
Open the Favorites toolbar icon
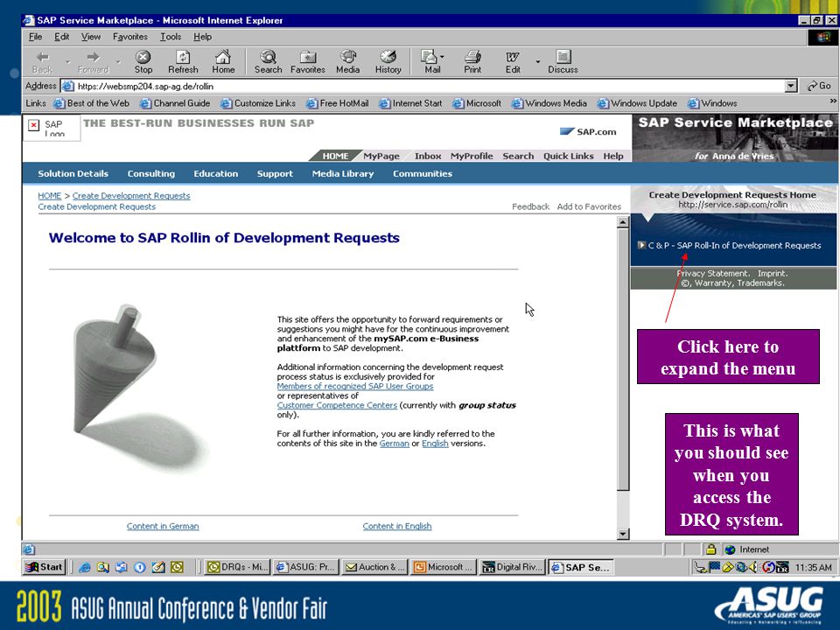click(308, 61)
